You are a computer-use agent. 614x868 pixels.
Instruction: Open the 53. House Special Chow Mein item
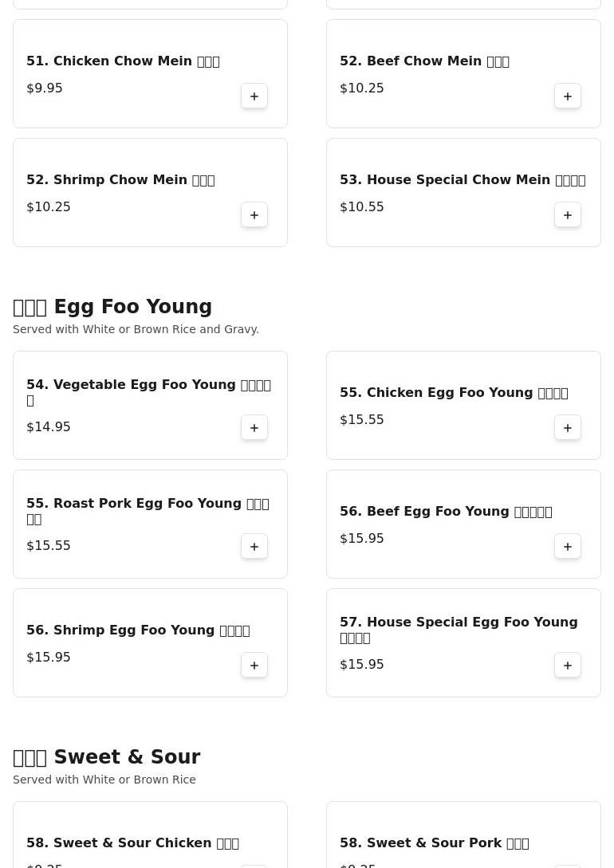click(x=462, y=180)
